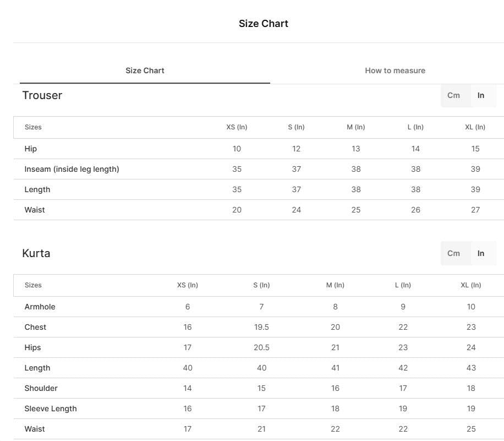Screen dimensions: 504x441
Task: Click Kurta Sleeve Length value 18 for M
Action: click(x=335, y=409)
